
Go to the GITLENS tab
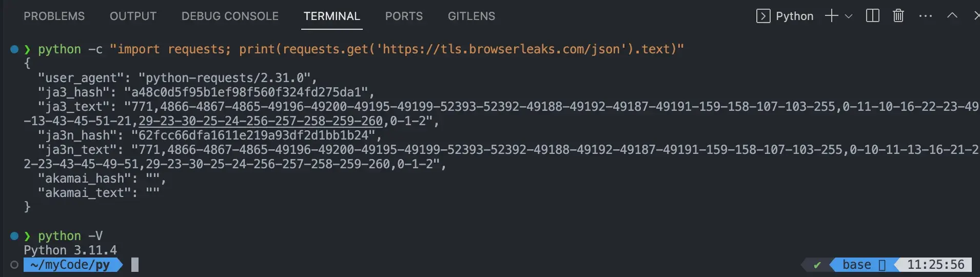(x=471, y=16)
